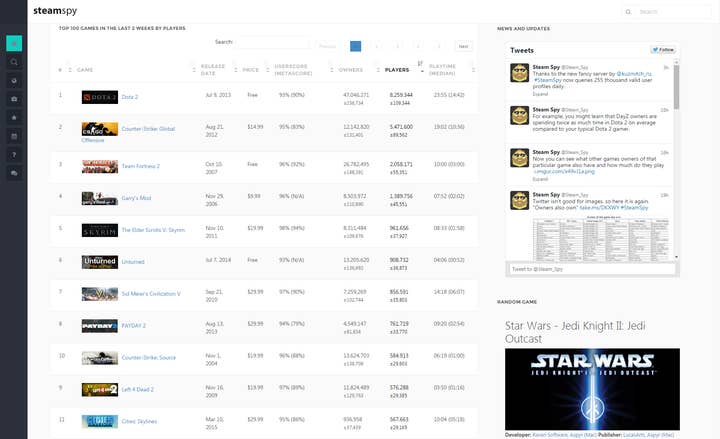720x439 pixels.
Task: Click the Counter-Strike: Source thumbnail
Action: click(x=100, y=358)
